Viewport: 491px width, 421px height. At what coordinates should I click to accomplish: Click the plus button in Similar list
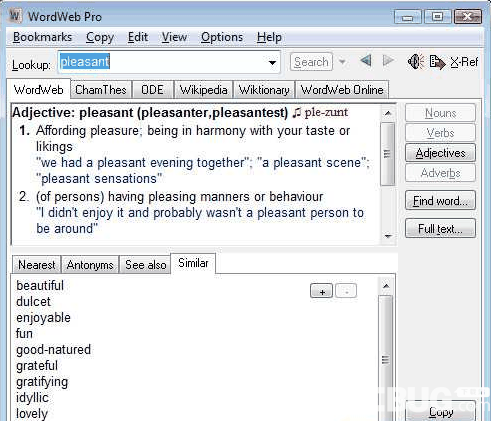pos(322,291)
